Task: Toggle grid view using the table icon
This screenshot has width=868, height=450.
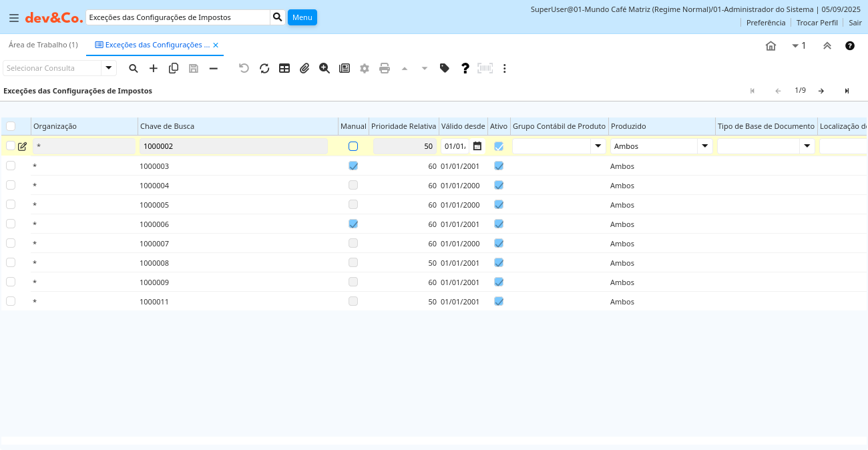Action: pyautogui.click(x=284, y=68)
